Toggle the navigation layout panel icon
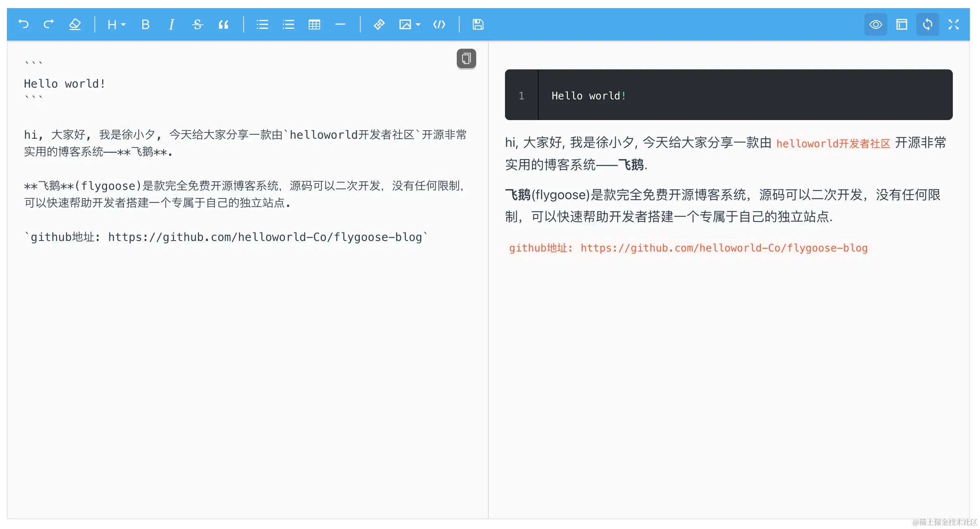Viewport: 980px width, 529px height. pyautogui.click(x=901, y=24)
